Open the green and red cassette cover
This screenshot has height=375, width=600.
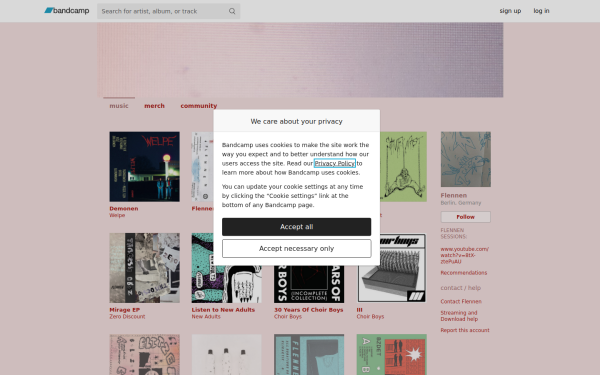(391, 355)
